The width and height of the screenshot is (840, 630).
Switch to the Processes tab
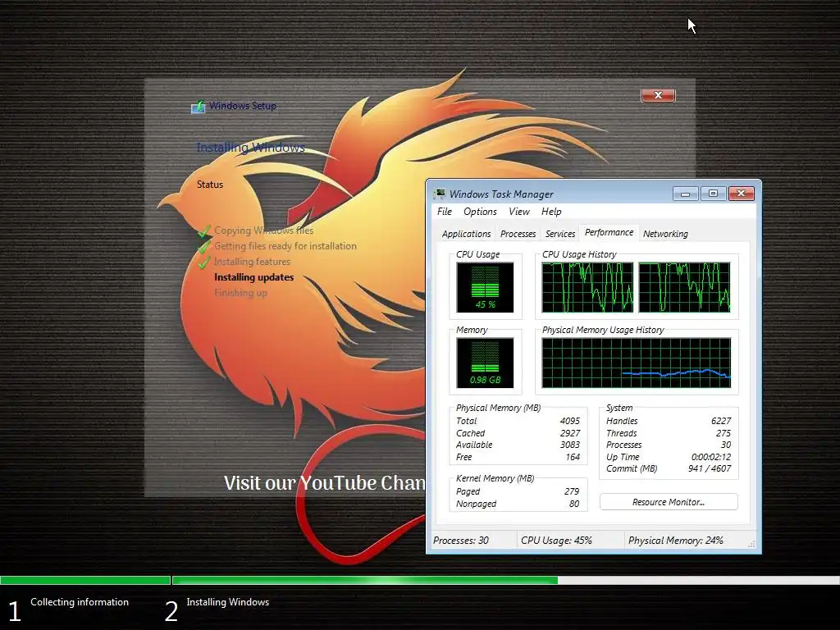[x=518, y=234]
